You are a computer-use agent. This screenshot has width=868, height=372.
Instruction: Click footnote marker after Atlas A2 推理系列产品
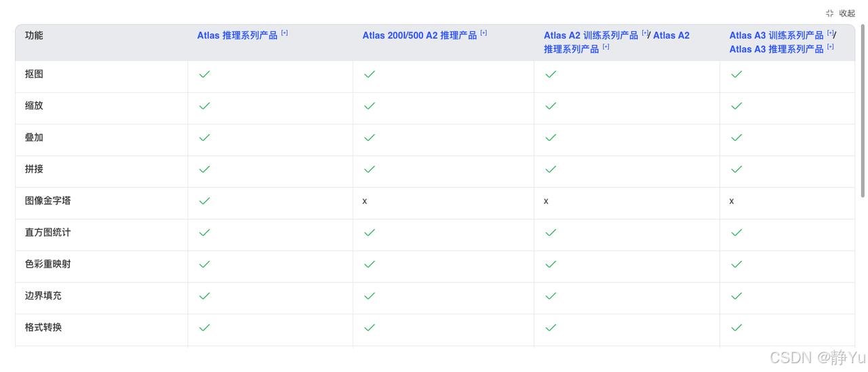click(606, 47)
